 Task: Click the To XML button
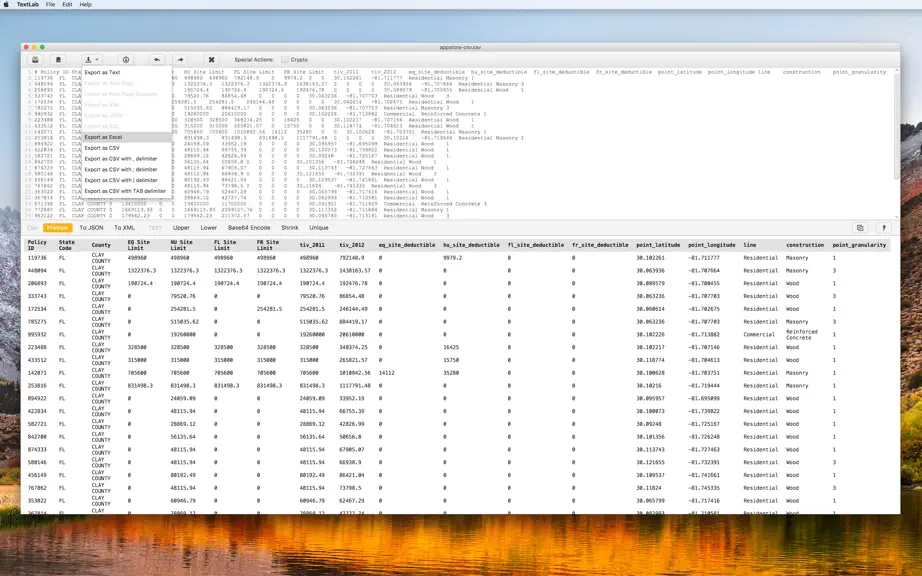pyautogui.click(x=124, y=227)
